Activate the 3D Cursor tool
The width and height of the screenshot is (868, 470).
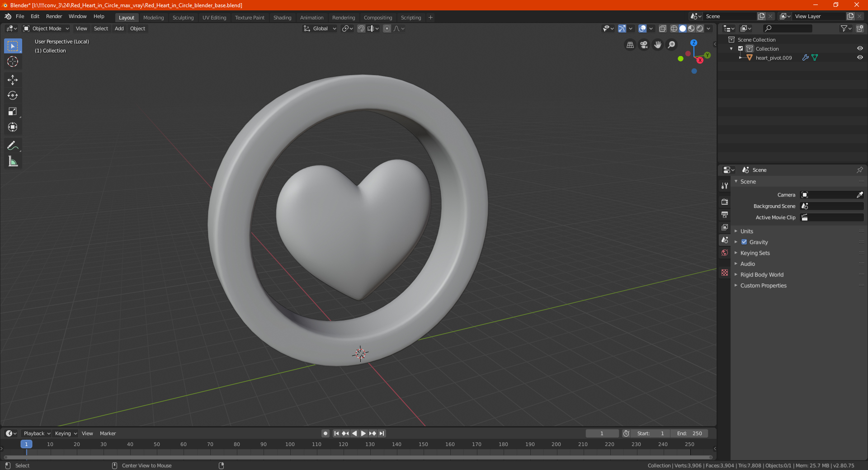[13, 62]
